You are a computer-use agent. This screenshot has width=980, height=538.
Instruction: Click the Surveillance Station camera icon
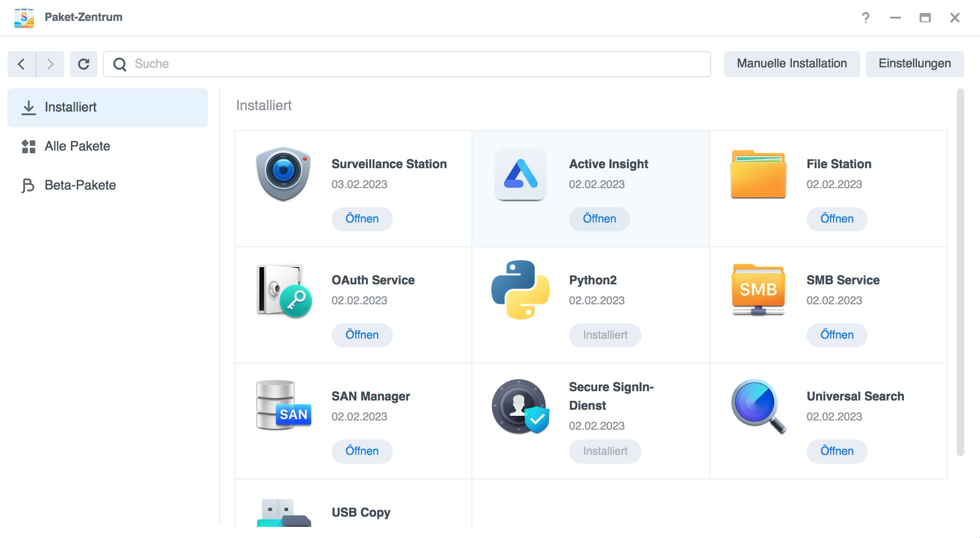283,174
